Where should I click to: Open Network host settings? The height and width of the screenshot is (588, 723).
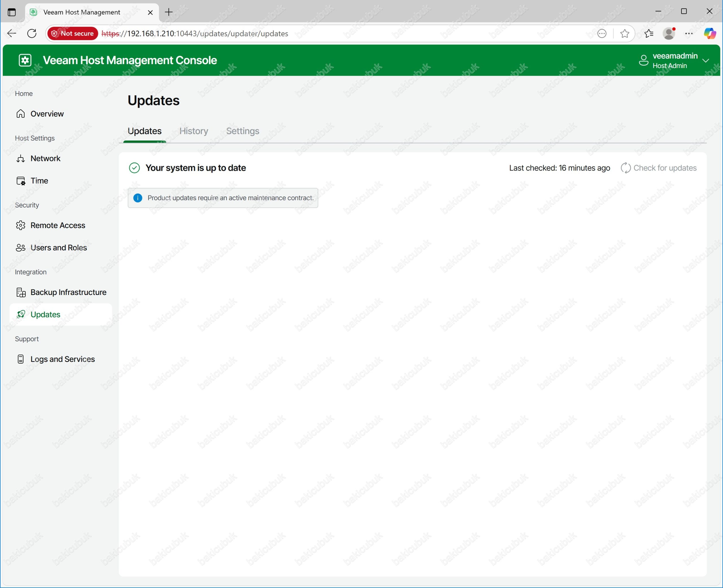[x=61, y=158]
